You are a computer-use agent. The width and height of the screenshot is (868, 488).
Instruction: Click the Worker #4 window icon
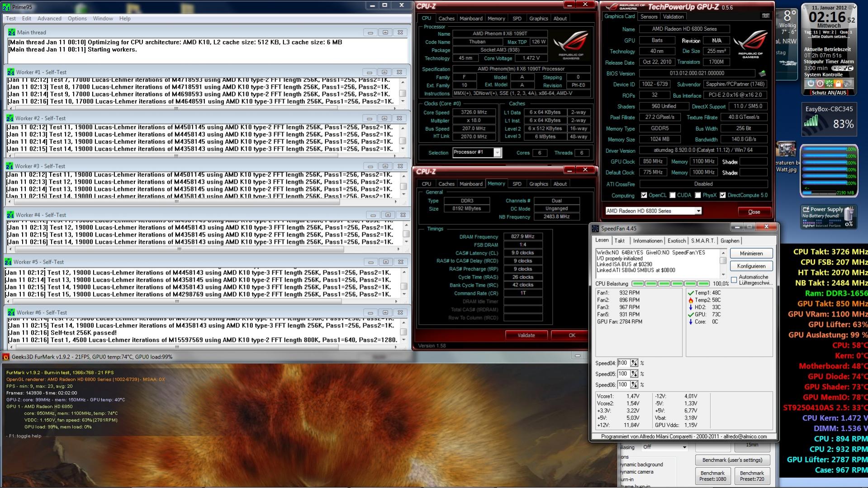tap(10, 215)
